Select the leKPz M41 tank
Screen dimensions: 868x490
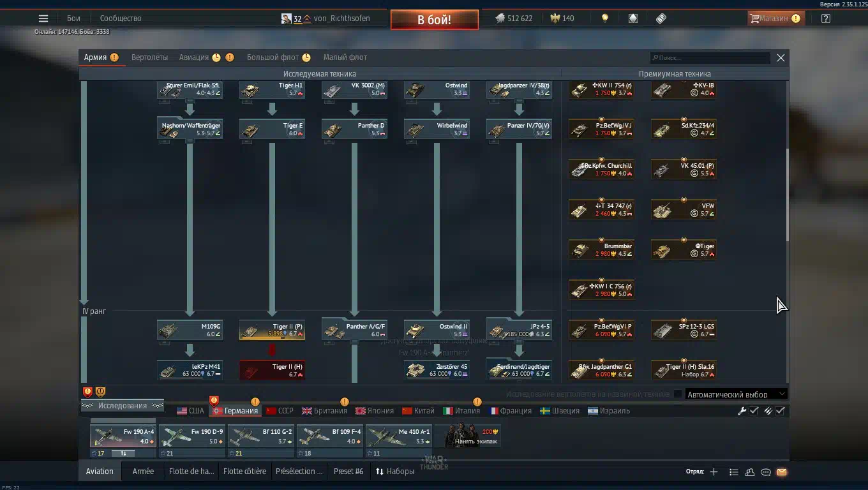click(190, 371)
